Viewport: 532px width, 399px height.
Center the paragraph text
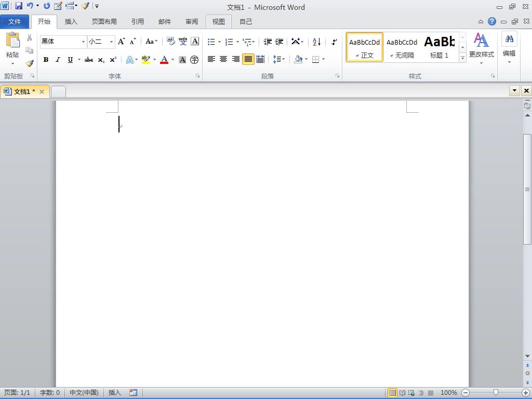pyautogui.click(x=223, y=59)
